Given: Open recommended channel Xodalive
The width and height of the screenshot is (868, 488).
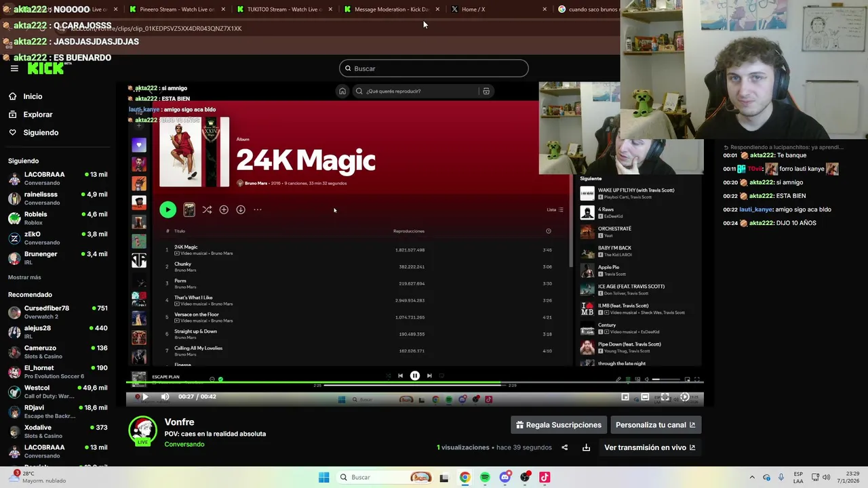Looking at the screenshot, I should point(58,432).
